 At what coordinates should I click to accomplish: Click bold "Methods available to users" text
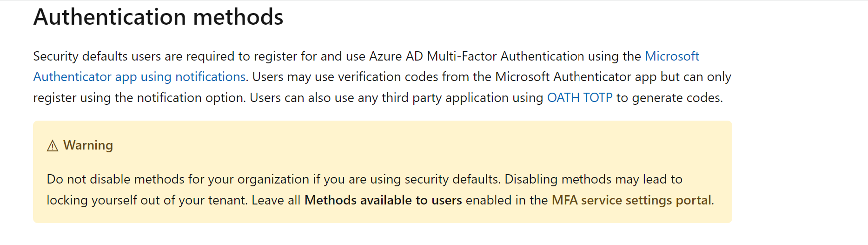point(383,200)
